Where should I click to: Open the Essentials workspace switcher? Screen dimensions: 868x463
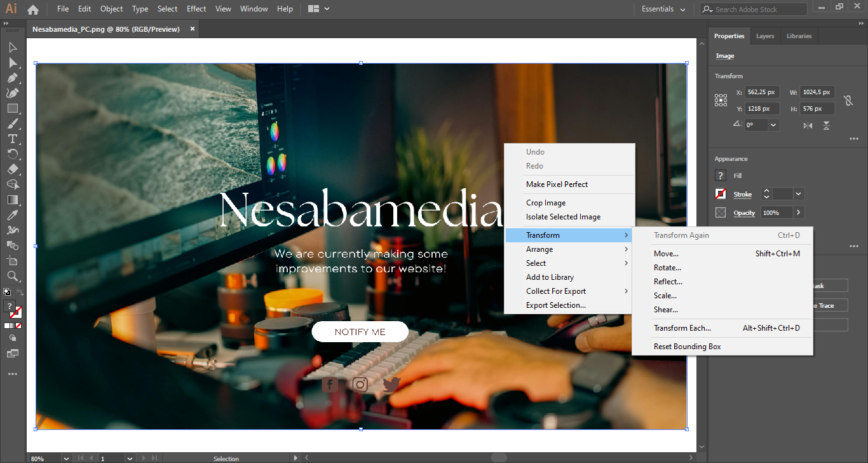(663, 9)
